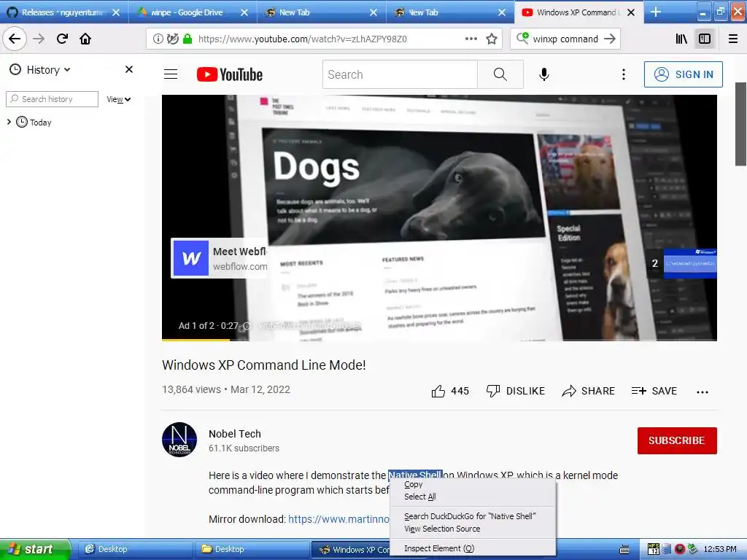747x560 pixels.
Task: Show site information icon in address bar
Action: tap(158, 39)
